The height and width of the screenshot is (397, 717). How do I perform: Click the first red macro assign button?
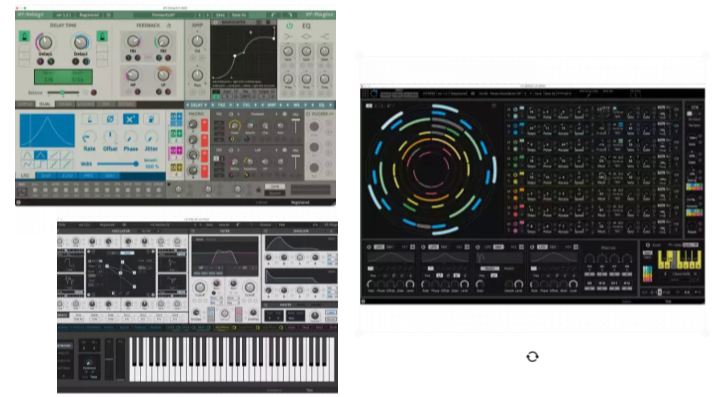204,125
